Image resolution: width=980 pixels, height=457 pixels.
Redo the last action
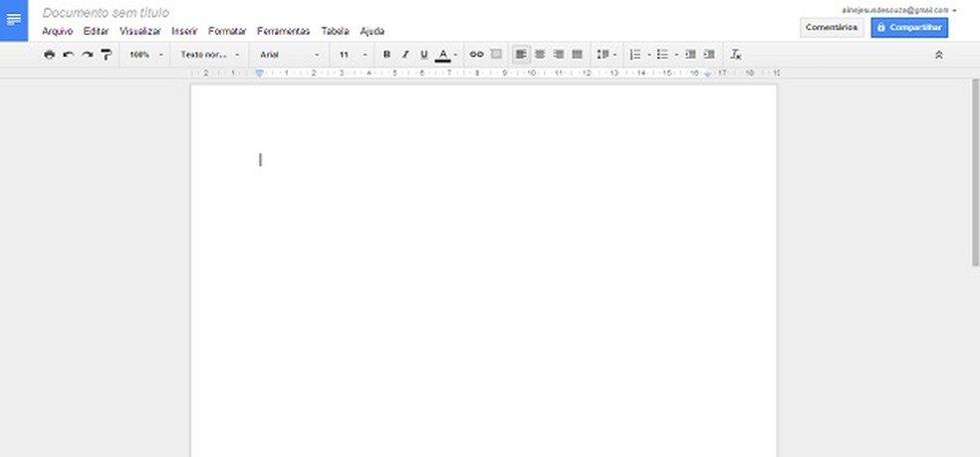pyautogui.click(x=88, y=55)
